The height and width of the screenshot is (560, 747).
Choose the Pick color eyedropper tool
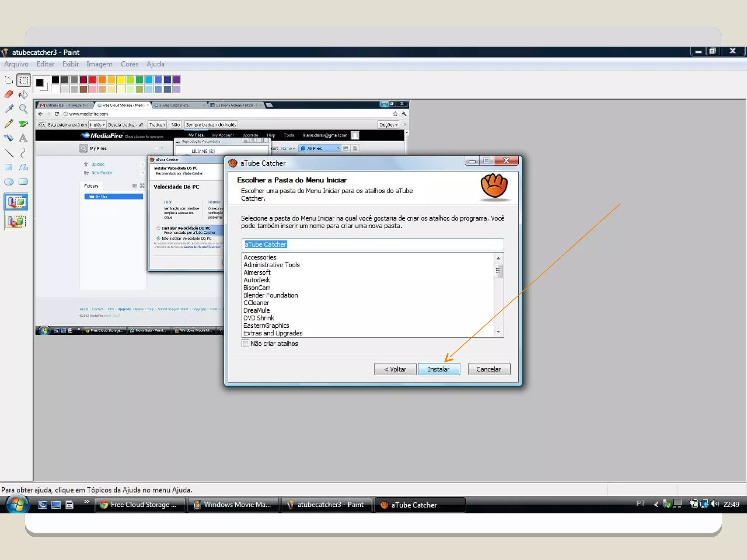coord(8,109)
